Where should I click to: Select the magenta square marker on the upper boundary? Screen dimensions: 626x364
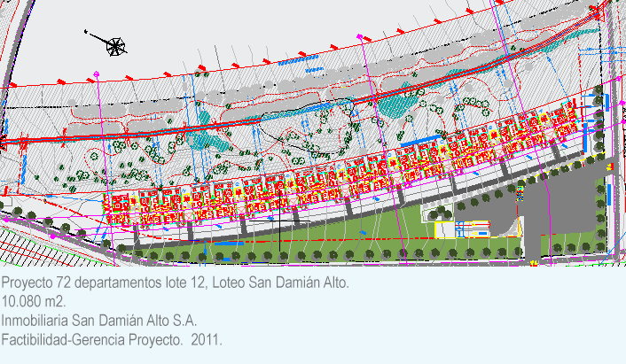point(359,36)
